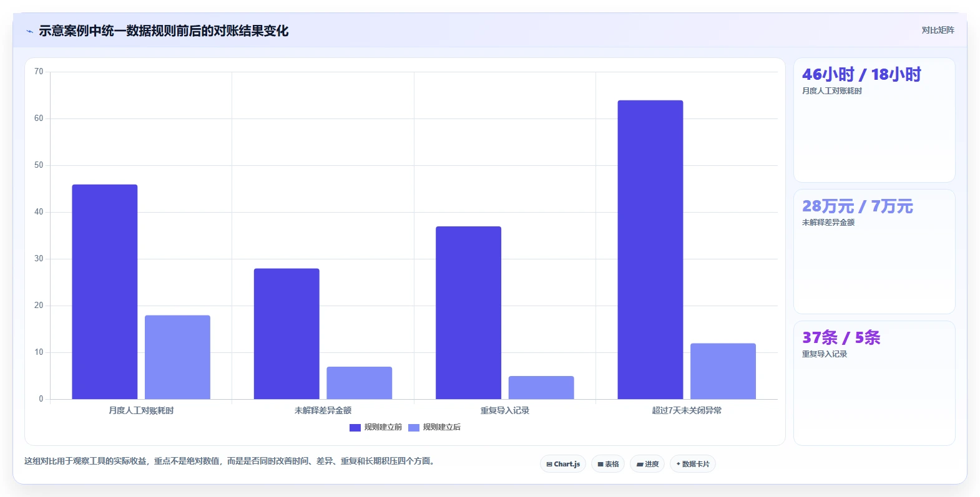This screenshot has height=497, width=980.
Task: Click the y-axis tick label 0
Action: click(41, 399)
